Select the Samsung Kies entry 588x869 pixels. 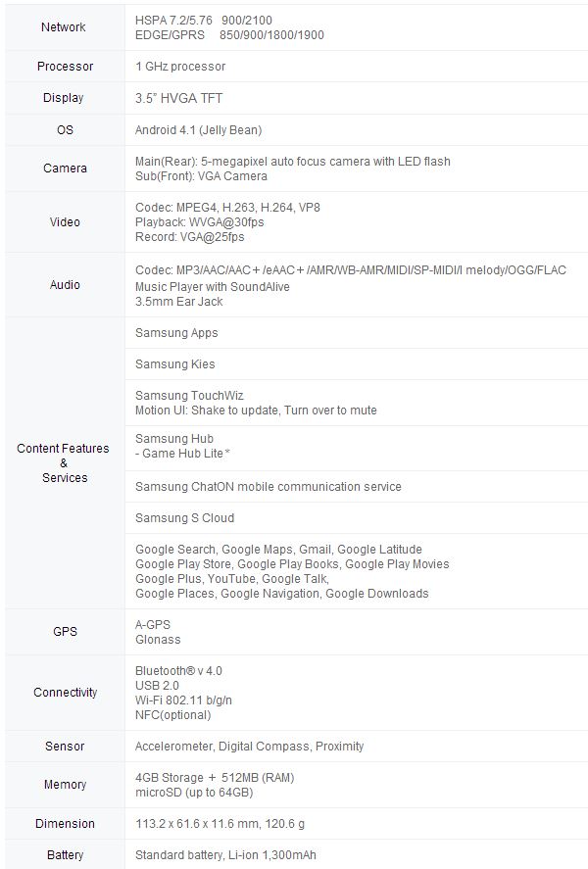174,364
